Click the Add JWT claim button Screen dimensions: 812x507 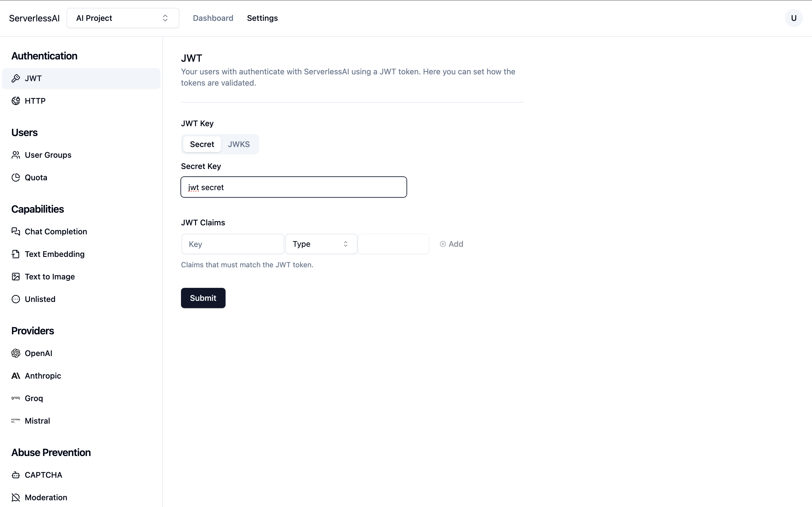pos(451,244)
